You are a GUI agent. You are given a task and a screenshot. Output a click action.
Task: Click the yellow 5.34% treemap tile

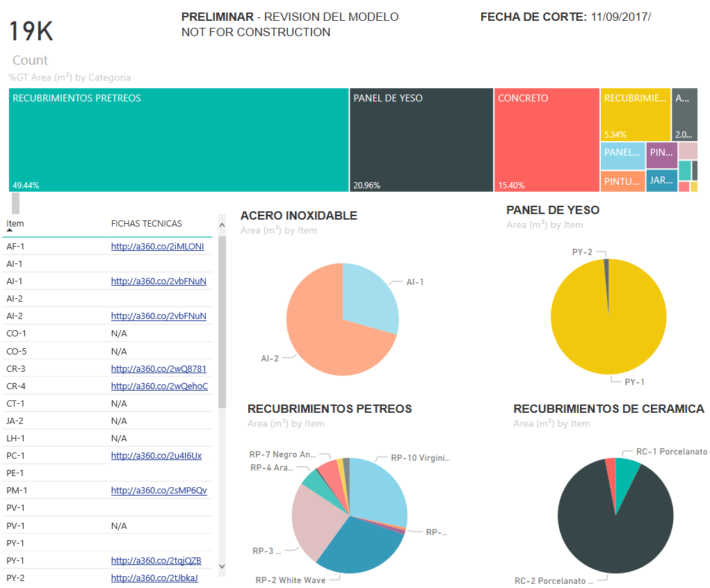point(635,115)
